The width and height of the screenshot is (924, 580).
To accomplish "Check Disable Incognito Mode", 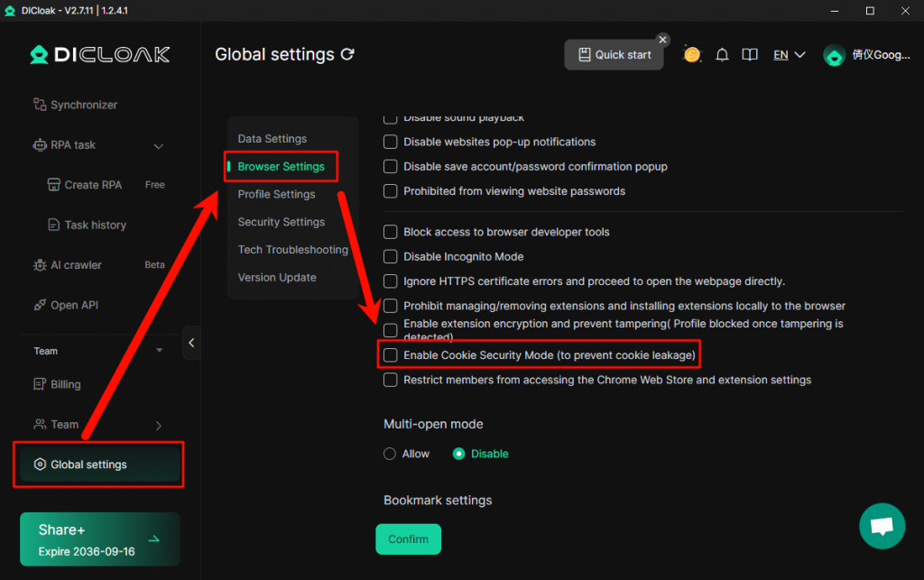I will click(391, 257).
